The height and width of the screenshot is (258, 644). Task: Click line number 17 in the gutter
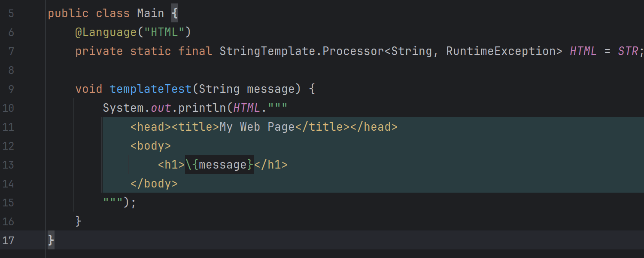(9, 240)
